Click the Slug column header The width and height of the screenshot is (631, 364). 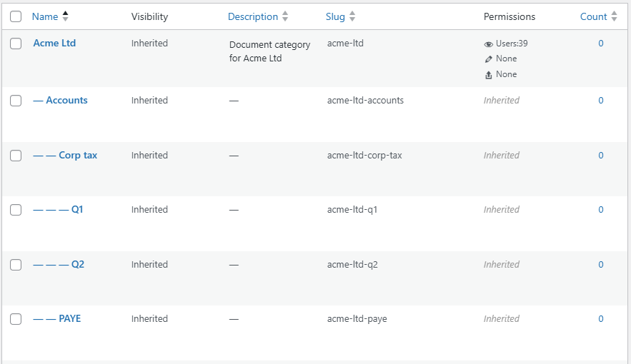[x=335, y=16]
